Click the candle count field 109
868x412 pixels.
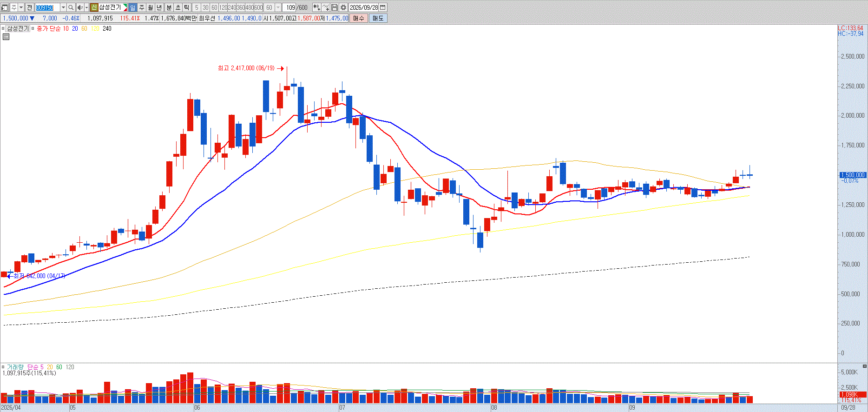click(289, 7)
